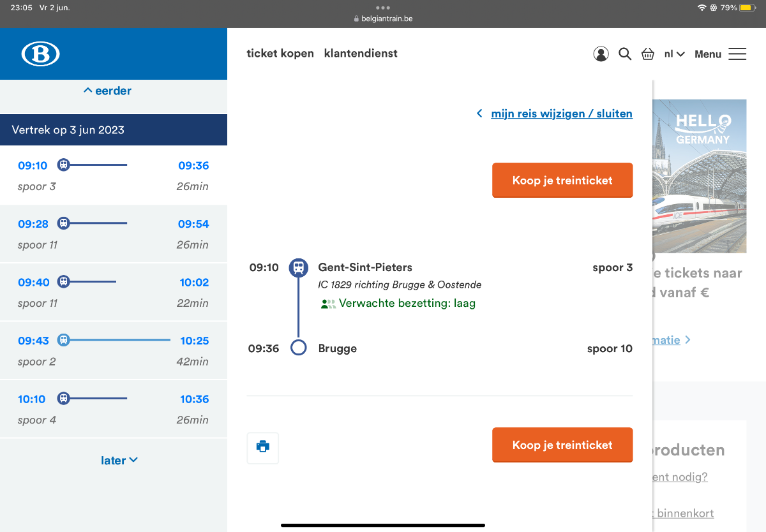
Task: Click the SNCB B logo
Action: point(40,54)
